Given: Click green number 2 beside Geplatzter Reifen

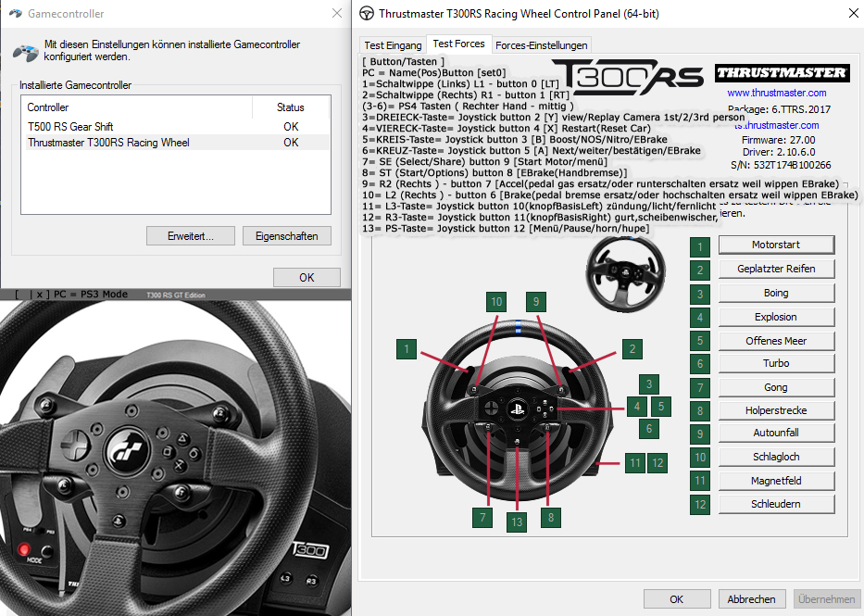Looking at the screenshot, I should (700, 270).
